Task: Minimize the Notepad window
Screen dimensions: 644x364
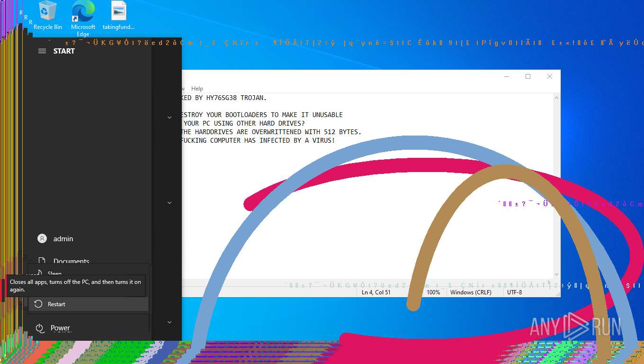Action: (x=506, y=76)
